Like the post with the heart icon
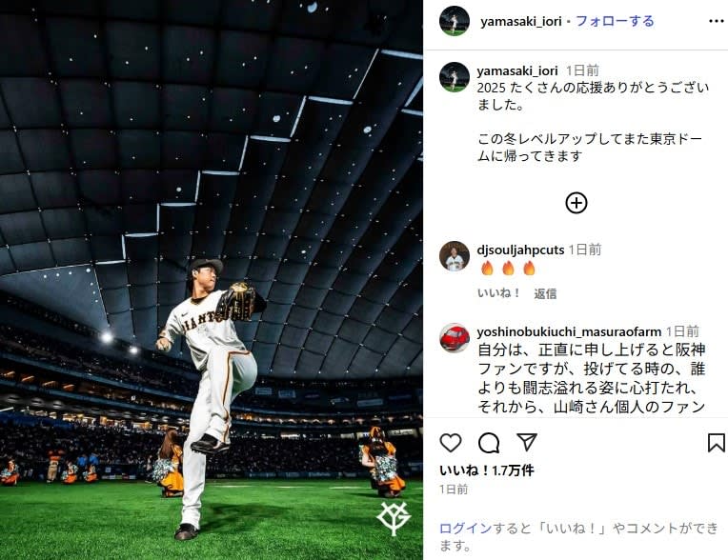 pos(451,443)
